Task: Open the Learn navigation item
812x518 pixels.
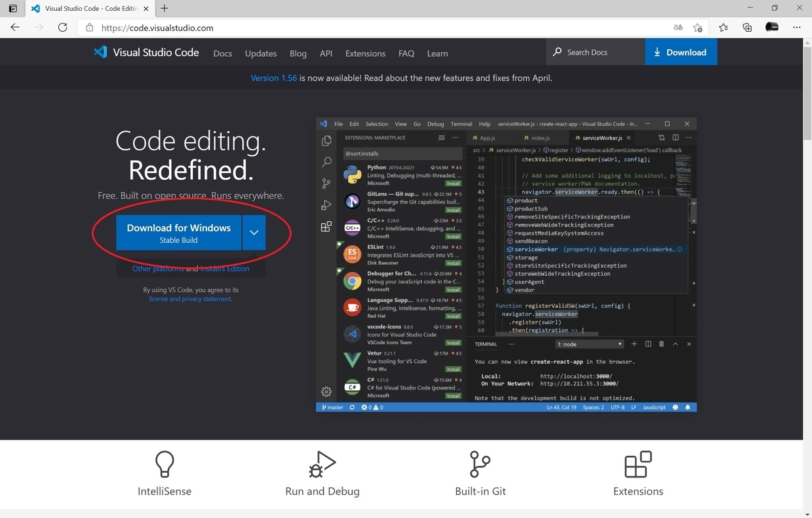Action: coord(437,53)
